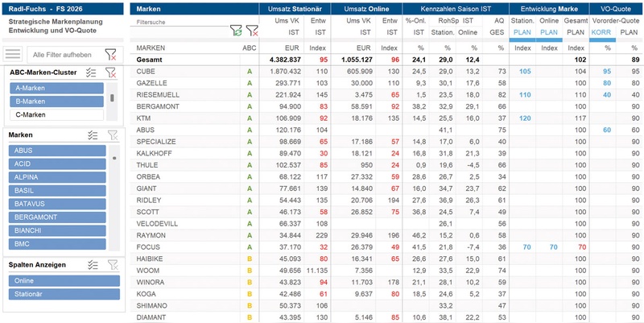Toggle ABUS in Marken filter list
Viewport: 644px width, 323px height.
57,151
